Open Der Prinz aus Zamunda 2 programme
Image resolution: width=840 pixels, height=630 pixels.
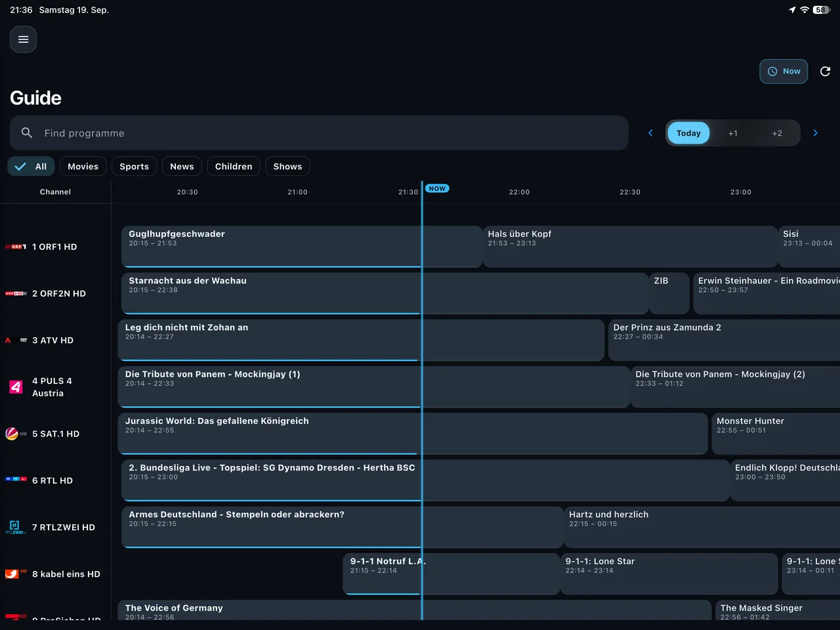(x=724, y=340)
